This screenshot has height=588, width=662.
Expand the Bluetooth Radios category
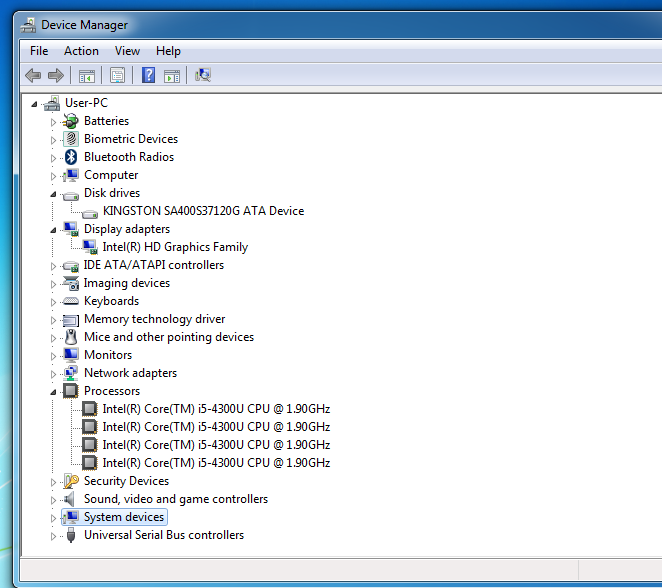tap(53, 158)
